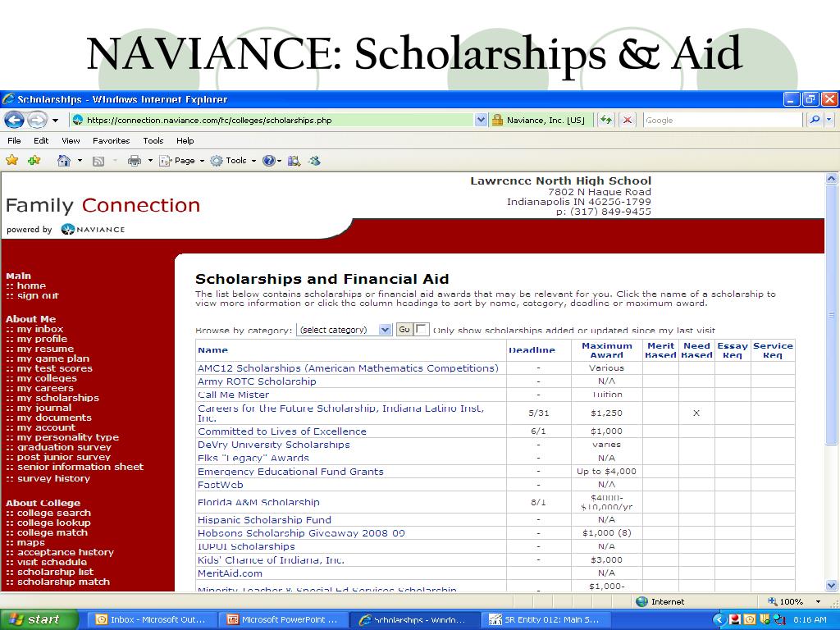Image resolution: width=840 pixels, height=630 pixels.
Task: Open the search provider dropdown arrow
Action: (829, 120)
